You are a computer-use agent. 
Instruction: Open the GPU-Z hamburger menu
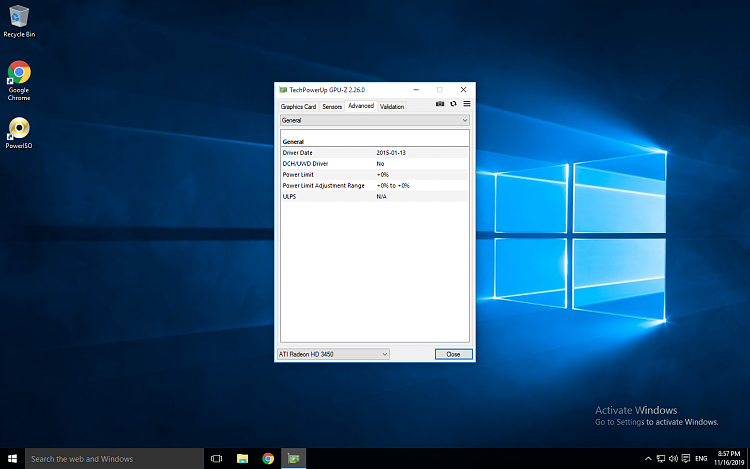pos(467,104)
